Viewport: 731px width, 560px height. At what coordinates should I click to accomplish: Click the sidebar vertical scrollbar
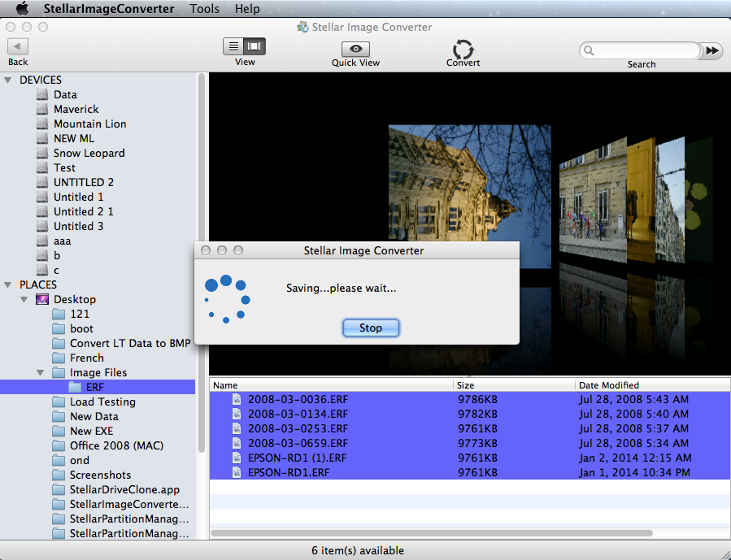(x=202, y=263)
